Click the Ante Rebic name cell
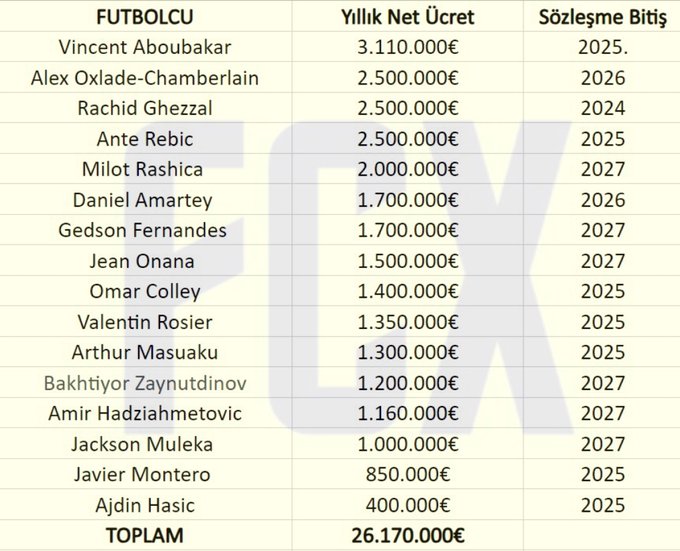Image resolution: width=680 pixels, height=551 pixels. [143, 139]
